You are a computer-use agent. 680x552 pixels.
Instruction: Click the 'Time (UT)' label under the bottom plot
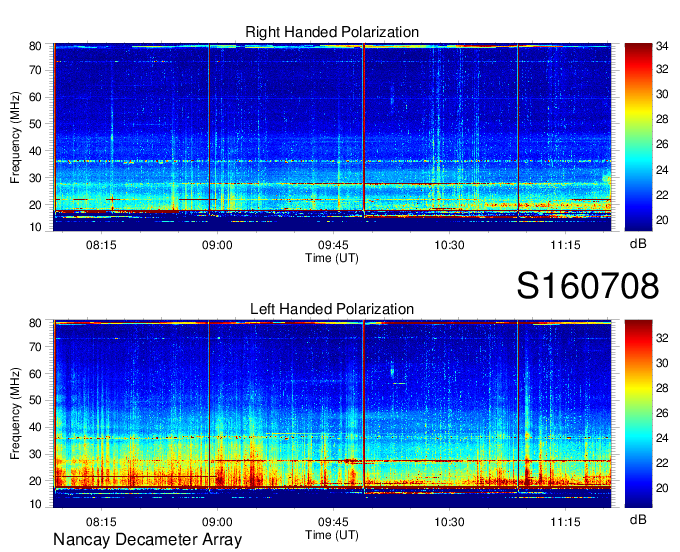point(332,535)
